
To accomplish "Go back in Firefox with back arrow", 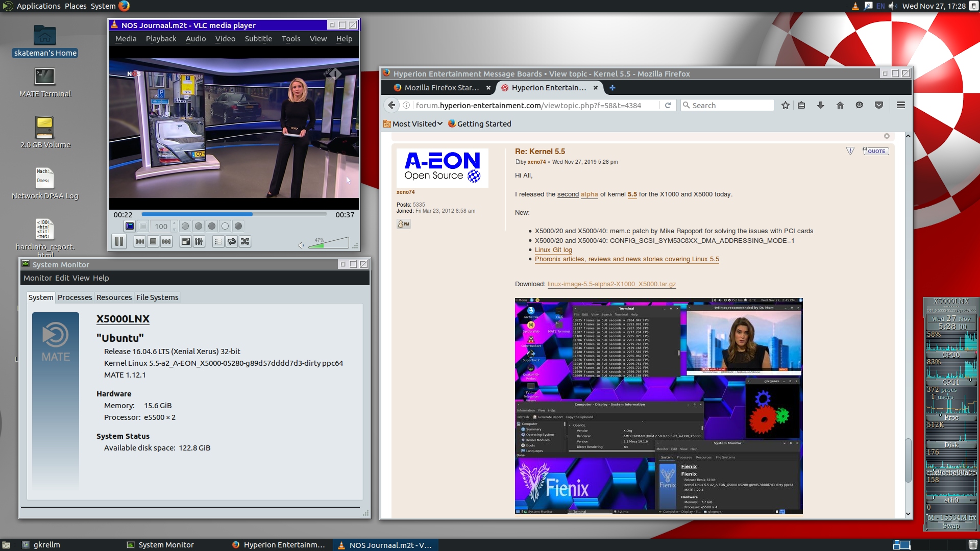I will (x=391, y=105).
